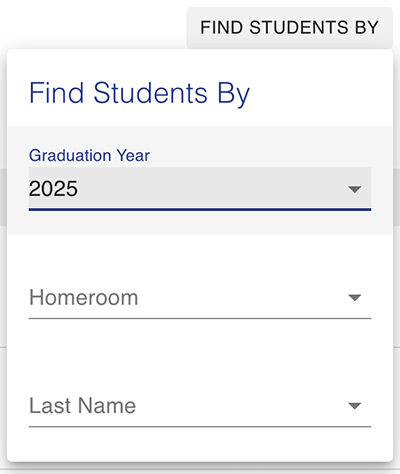Expand the Homeroom select field
The height and width of the screenshot is (474, 400).
coord(200,297)
